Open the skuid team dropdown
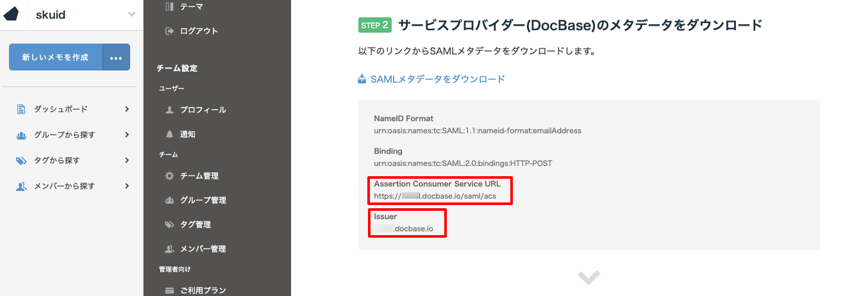The height and width of the screenshot is (296, 868). point(131,14)
